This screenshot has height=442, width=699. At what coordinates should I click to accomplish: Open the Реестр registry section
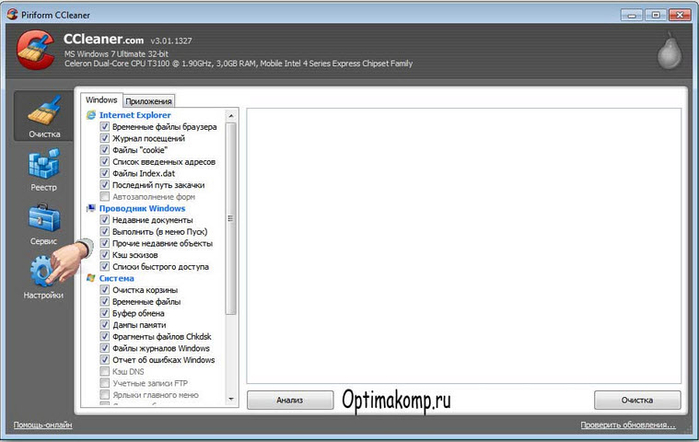(44, 170)
